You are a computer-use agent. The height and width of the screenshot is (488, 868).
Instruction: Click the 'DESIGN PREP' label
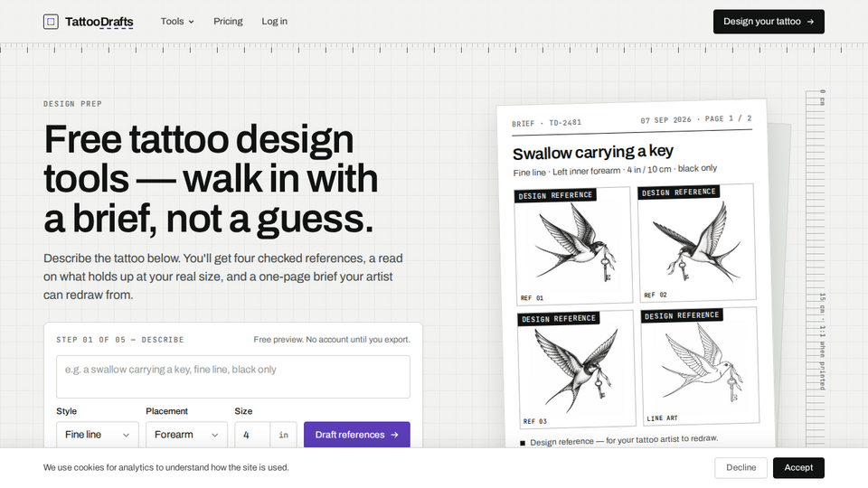(73, 104)
